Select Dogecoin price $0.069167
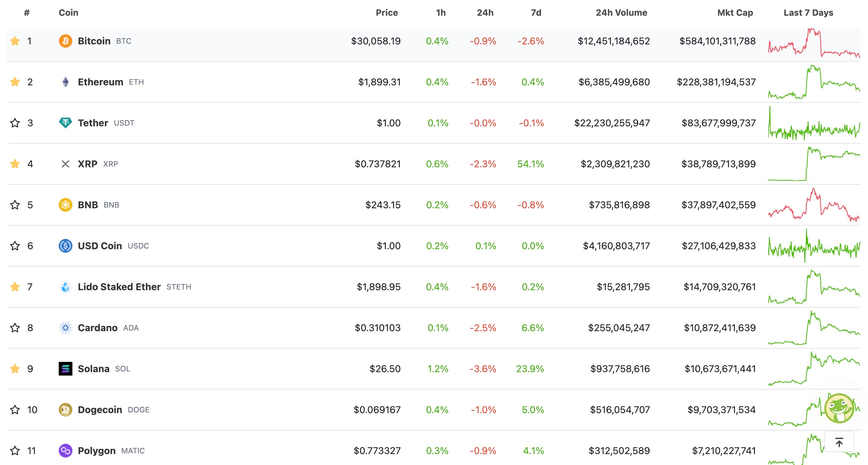The width and height of the screenshot is (868, 465). tap(377, 410)
